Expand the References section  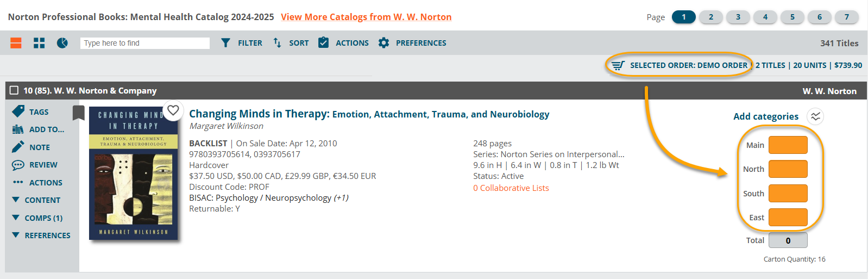pyautogui.click(x=16, y=235)
